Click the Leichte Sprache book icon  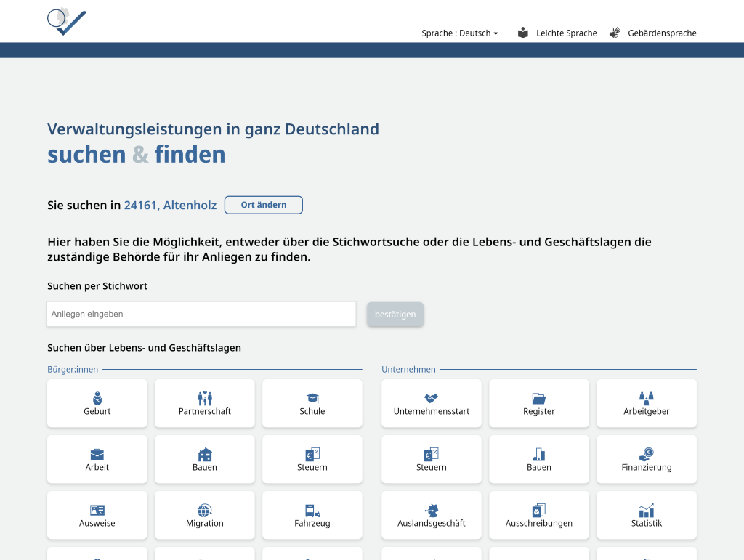[x=523, y=33]
